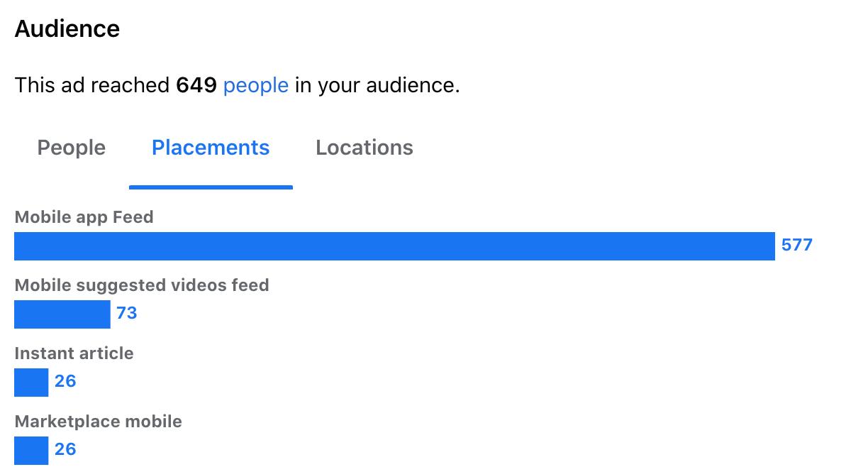Click the 'This ad reached' sentence text

[237, 86]
